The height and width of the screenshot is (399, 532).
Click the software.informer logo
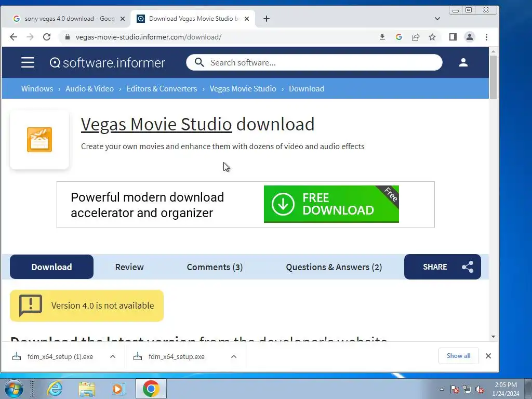pyautogui.click(x=107, y=63)
